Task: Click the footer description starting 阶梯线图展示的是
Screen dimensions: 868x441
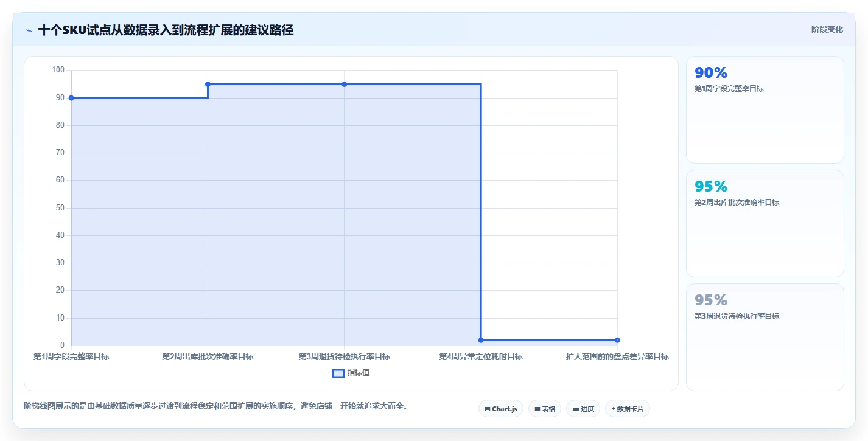Action: (x=215, y=406)
